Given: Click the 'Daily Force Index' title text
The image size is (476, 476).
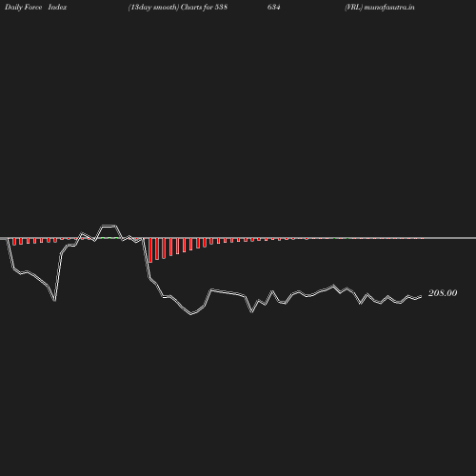Looking at the screenshot, I should [x=36, y=8].
